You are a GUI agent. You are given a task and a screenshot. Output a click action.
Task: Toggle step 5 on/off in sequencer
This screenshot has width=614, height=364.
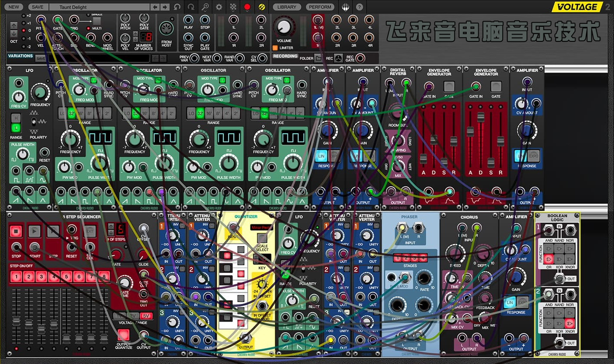pos(66,276)
